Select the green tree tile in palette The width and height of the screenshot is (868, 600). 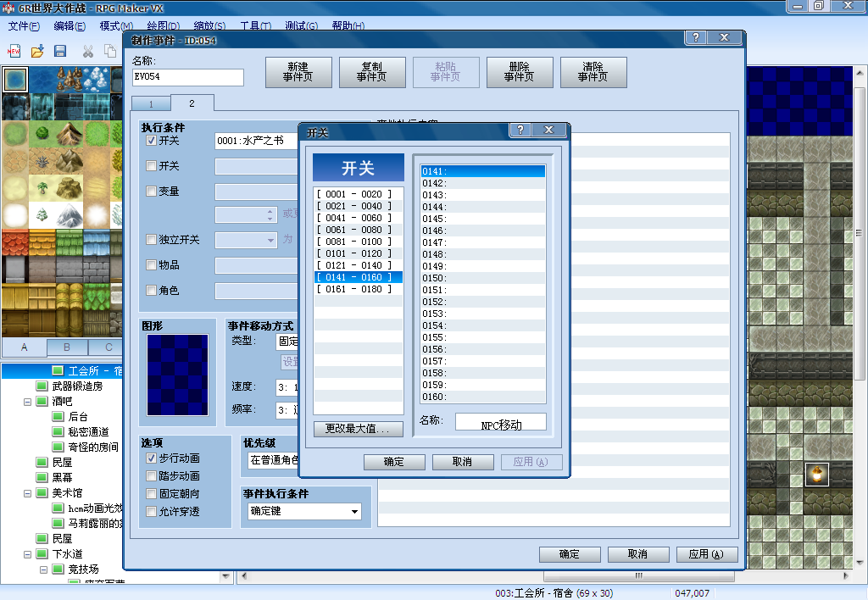click(x=42, y=133)
